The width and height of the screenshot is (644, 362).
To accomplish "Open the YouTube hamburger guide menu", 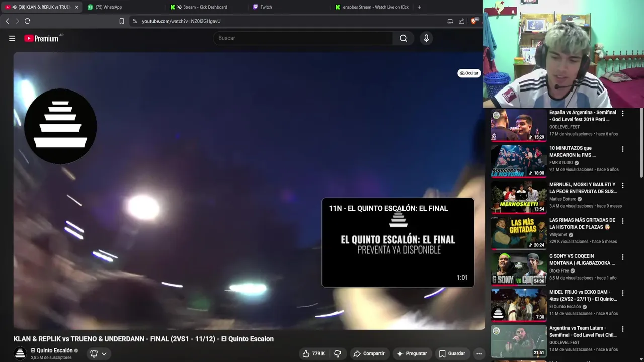I will (12, 38).
